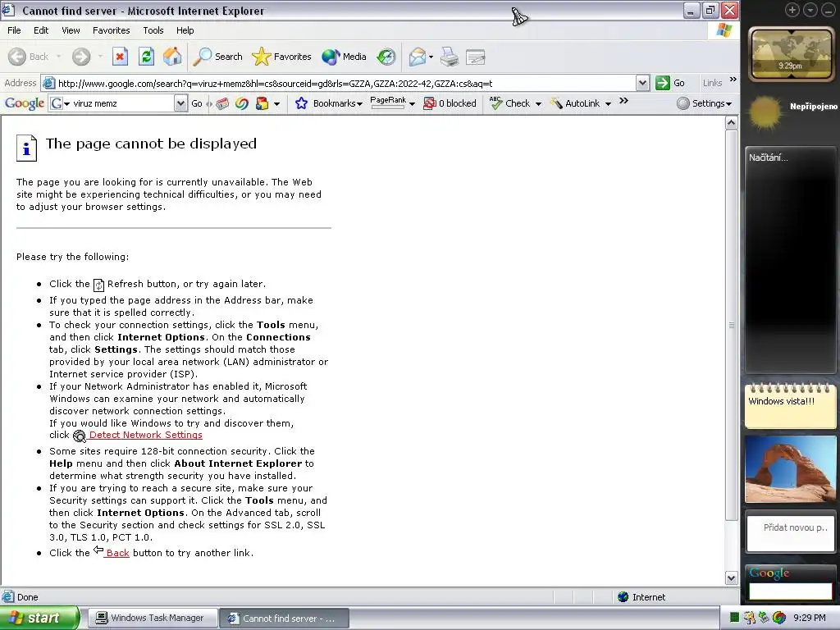Open the Search pane
The image size is (840, 630).
click(x=218, y=57)
